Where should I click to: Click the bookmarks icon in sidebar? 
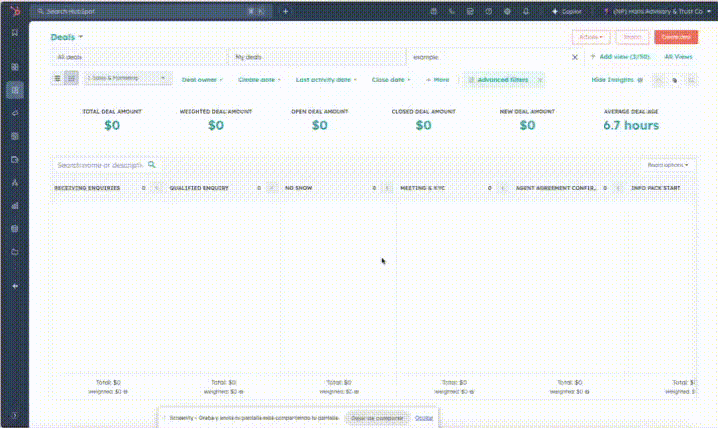point(14,32)
